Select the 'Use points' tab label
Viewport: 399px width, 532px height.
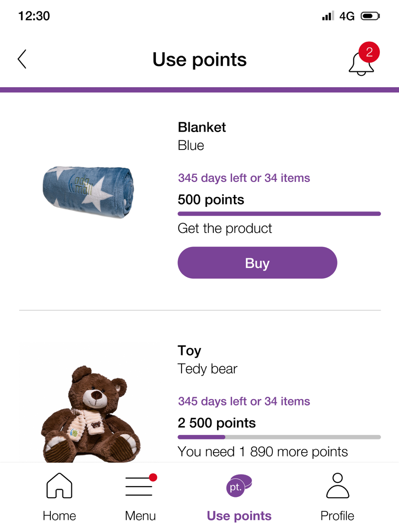pos(239,516)
